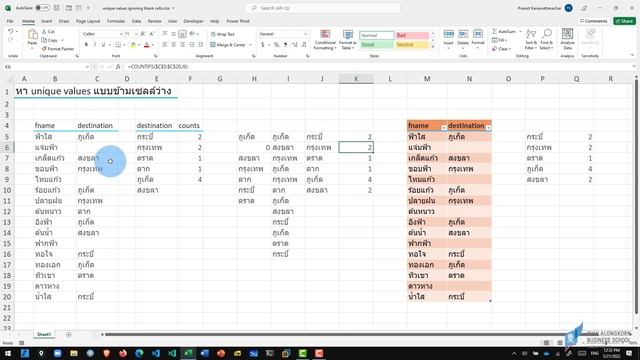Toggle Italic formatting
This screenshot has width=640, height=360.
click(x=95, y=44)
